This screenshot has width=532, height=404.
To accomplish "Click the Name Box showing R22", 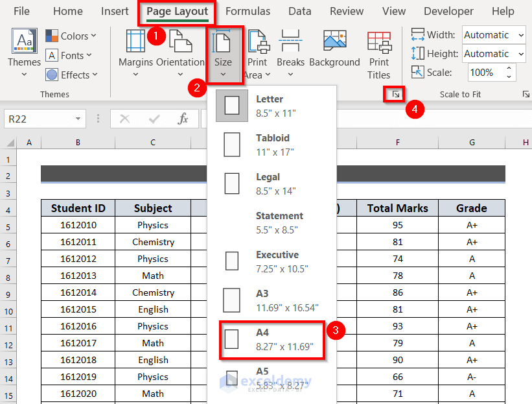I will coord(40,119).
